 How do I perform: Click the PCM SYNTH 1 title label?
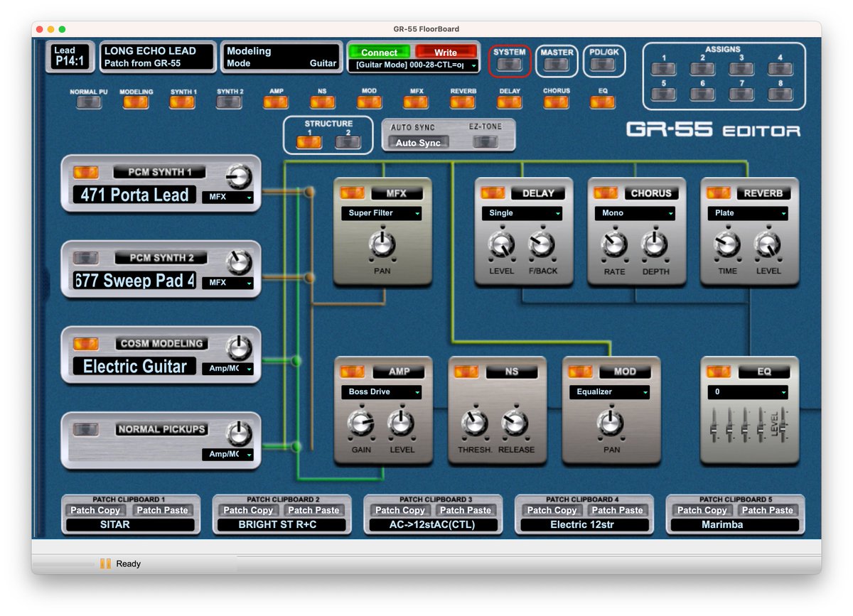pyautogui.click(x=160, y=172)
